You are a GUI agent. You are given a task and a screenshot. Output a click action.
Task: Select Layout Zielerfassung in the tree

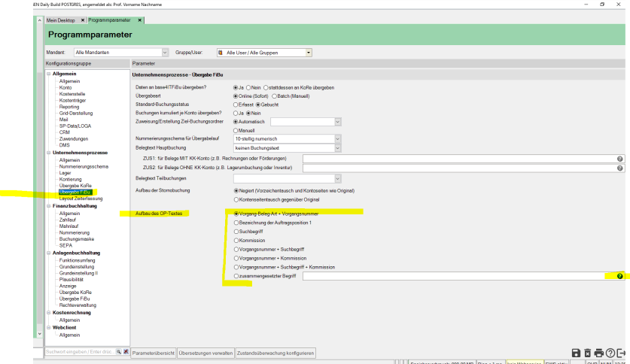[81, 199]
